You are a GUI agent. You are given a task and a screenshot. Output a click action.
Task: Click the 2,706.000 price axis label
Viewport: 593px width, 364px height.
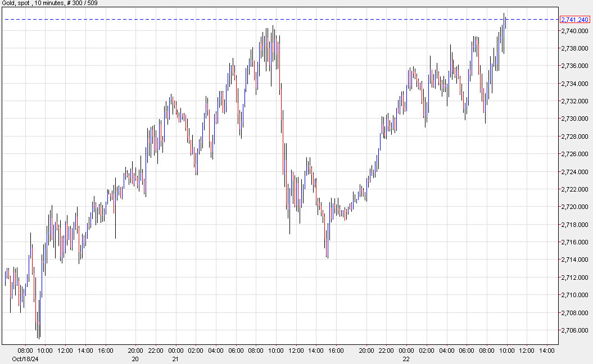click(575, 330)
